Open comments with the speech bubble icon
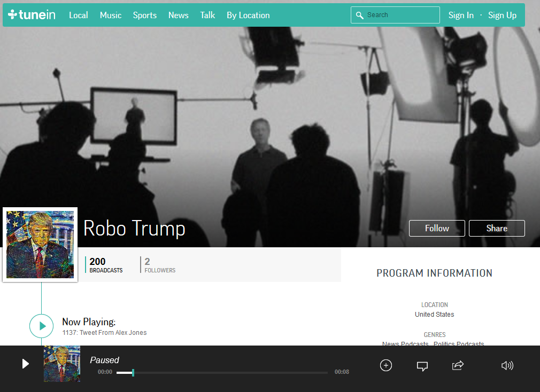The width and height of the screenshot is (540, 392). (x=422, y=365)
